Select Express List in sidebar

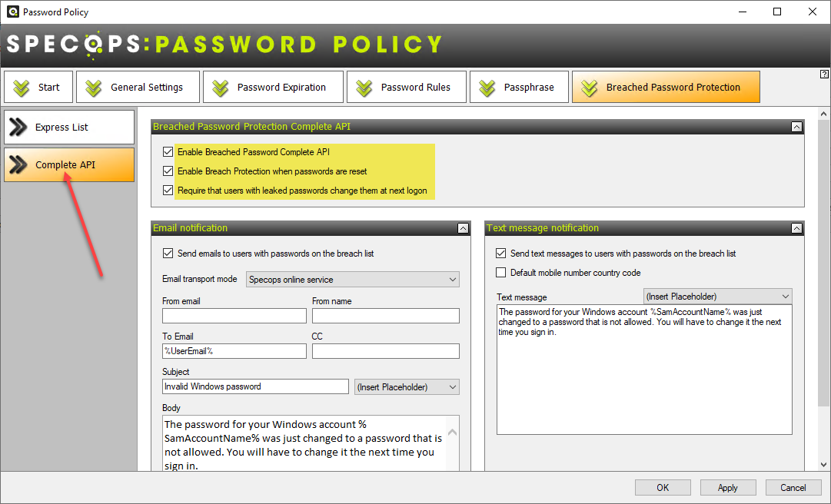tap(69, 127)
